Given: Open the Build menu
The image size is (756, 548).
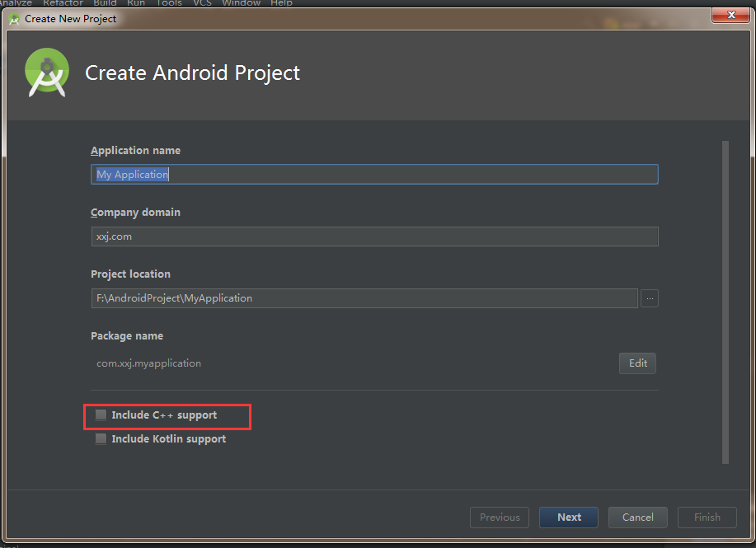Looking at the screenshot, I should pos(105,3).
